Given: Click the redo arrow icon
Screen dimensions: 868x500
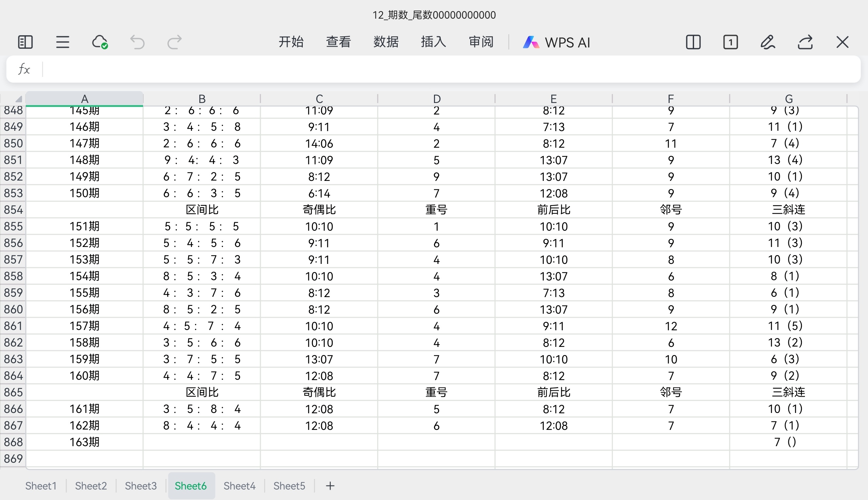Looking at the screenshot, I should click(x=174, y=42).
